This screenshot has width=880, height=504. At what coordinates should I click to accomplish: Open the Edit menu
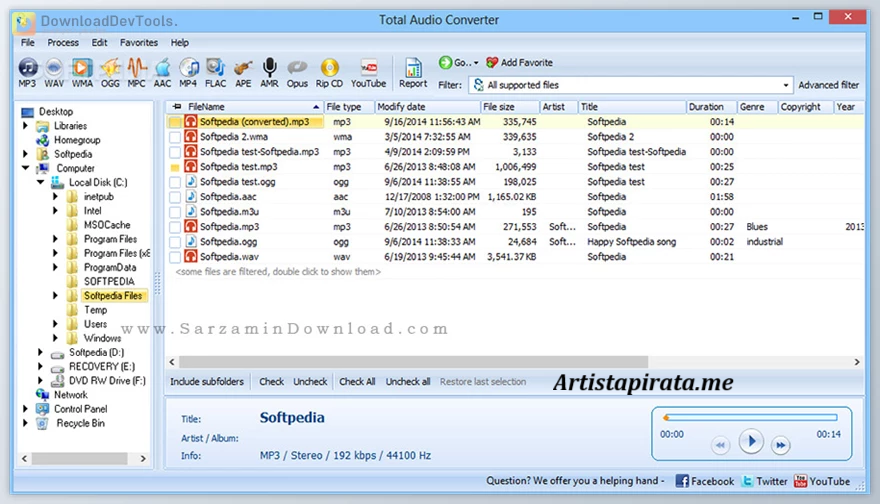click(x=99, y=43)
